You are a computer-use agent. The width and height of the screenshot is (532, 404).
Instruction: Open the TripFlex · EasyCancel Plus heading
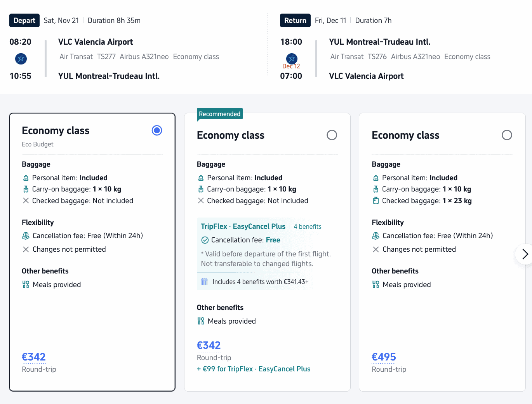tap(243, 226)
